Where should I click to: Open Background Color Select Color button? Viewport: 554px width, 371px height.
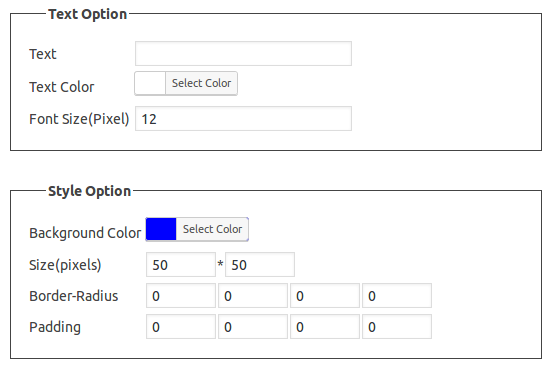[x=212, y=229]
